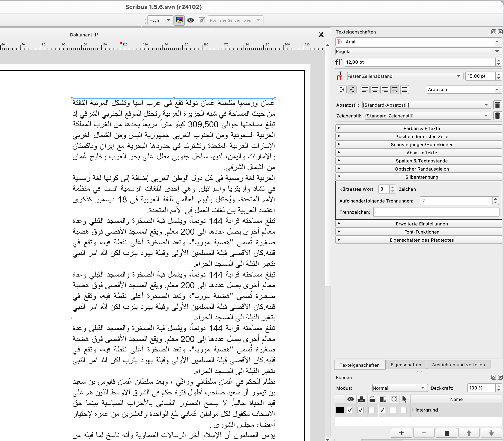Click the Trennzeichen input field
The width and height of the screenshot is (504, 441).
436,212
